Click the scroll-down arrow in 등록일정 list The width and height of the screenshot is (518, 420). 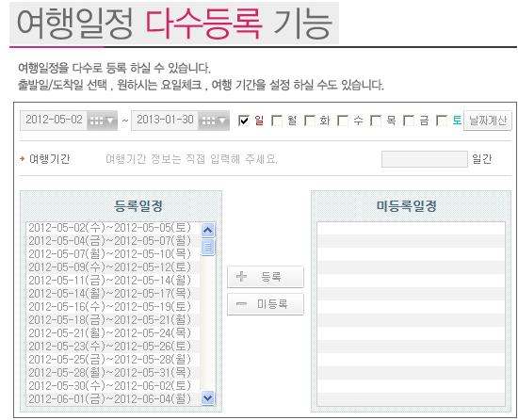(207, 398)
